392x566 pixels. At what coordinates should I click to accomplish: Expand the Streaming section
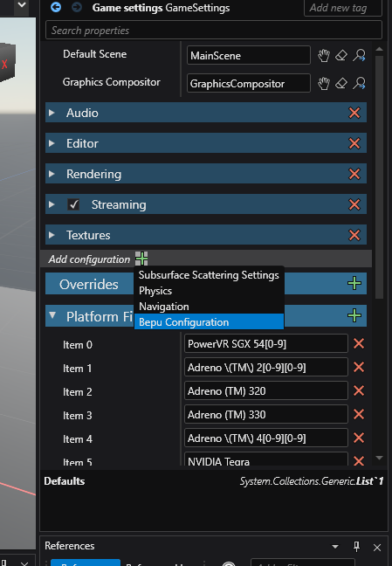(52, 204)
